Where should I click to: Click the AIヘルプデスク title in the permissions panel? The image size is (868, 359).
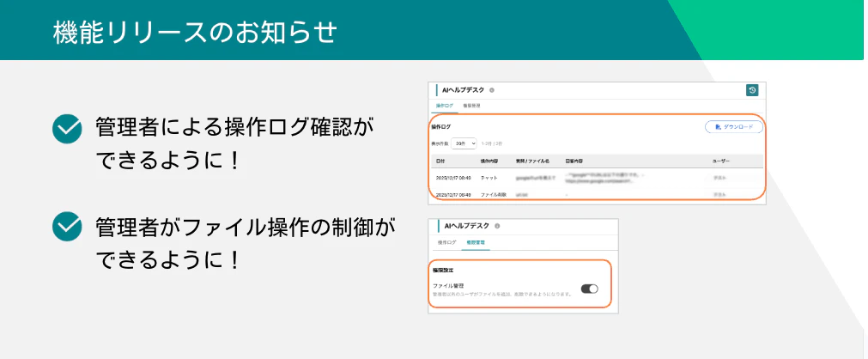click(468, 226)
